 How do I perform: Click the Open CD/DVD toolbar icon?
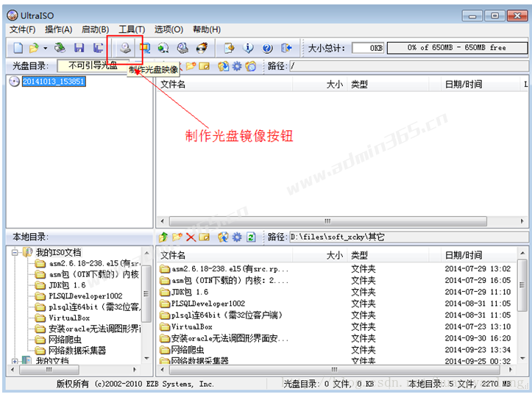[x=60, y=48]
